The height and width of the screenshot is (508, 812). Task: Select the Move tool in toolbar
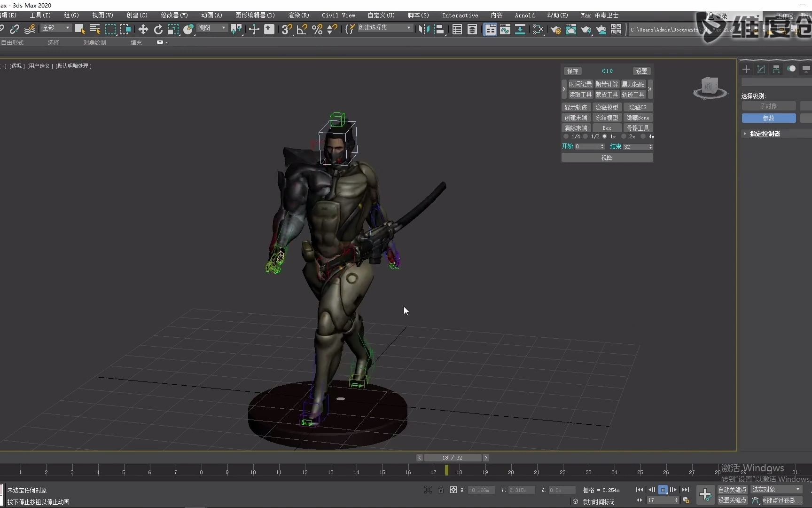(143, 30)
